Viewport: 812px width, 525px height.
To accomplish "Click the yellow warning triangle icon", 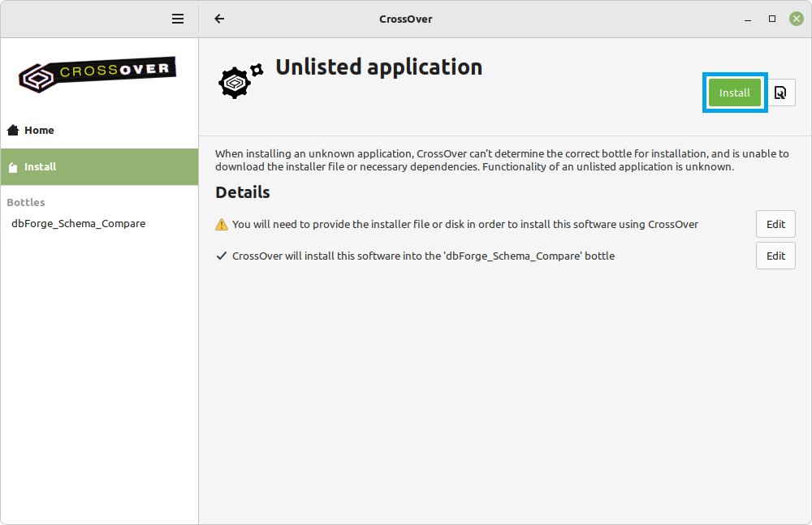I will [x=222, y=224].
